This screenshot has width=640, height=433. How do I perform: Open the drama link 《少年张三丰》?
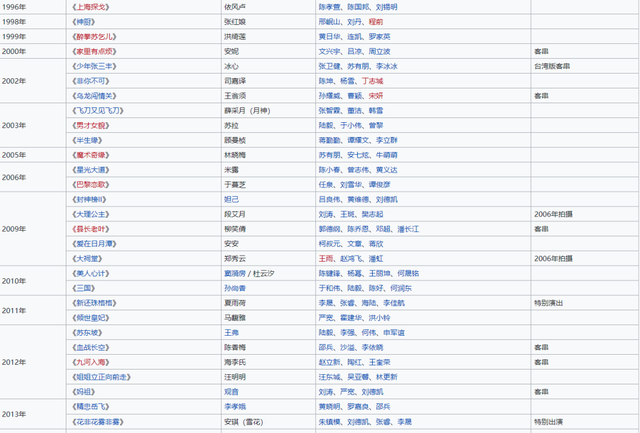[x=94, y=66]
